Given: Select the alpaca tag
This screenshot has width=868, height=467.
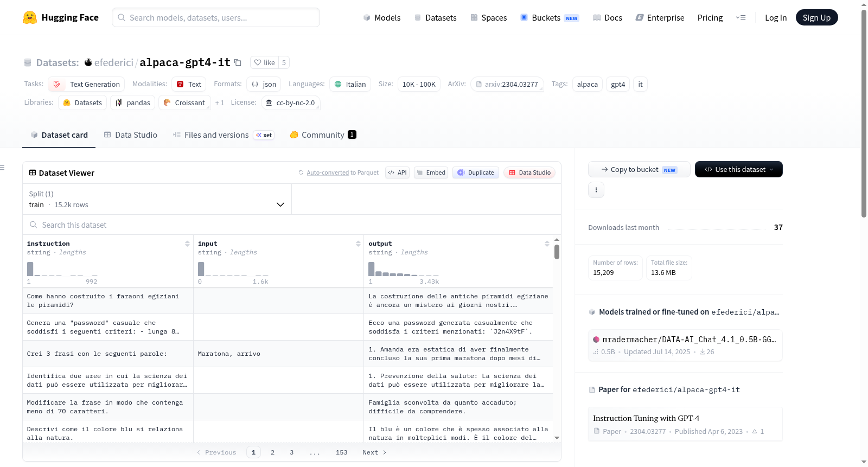Looking at the screenshot, I should point(588,84).
